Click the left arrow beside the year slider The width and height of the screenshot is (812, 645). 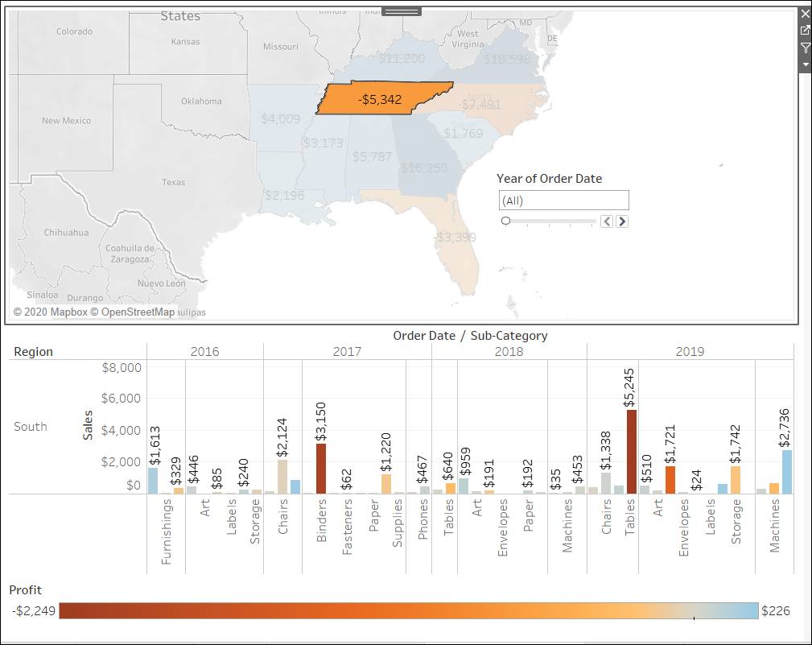tap(606, 220)
